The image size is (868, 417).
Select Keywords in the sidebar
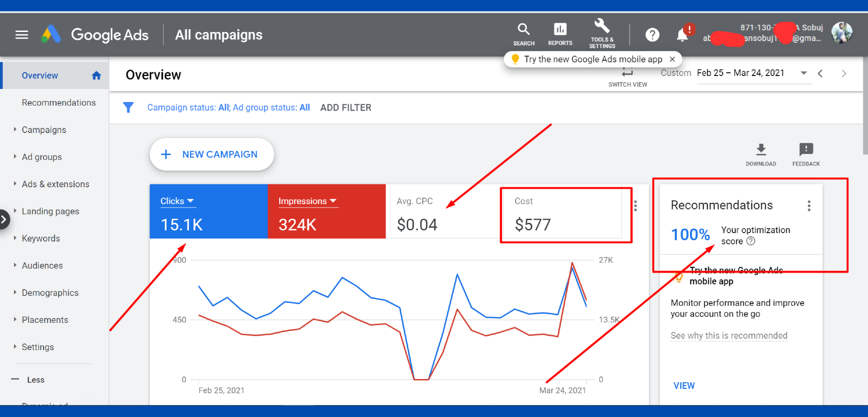(x=40, y=238)
